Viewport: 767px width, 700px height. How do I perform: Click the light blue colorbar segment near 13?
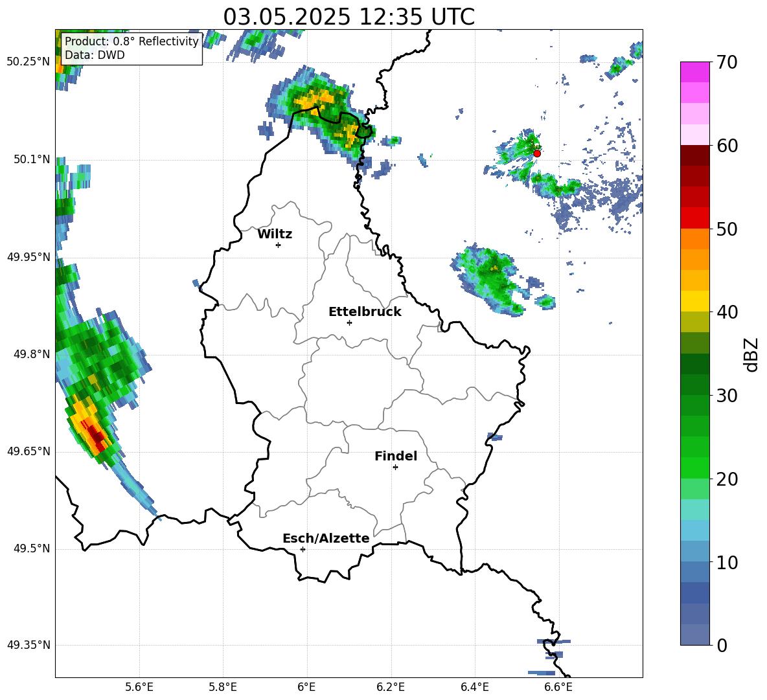[694, 531]
